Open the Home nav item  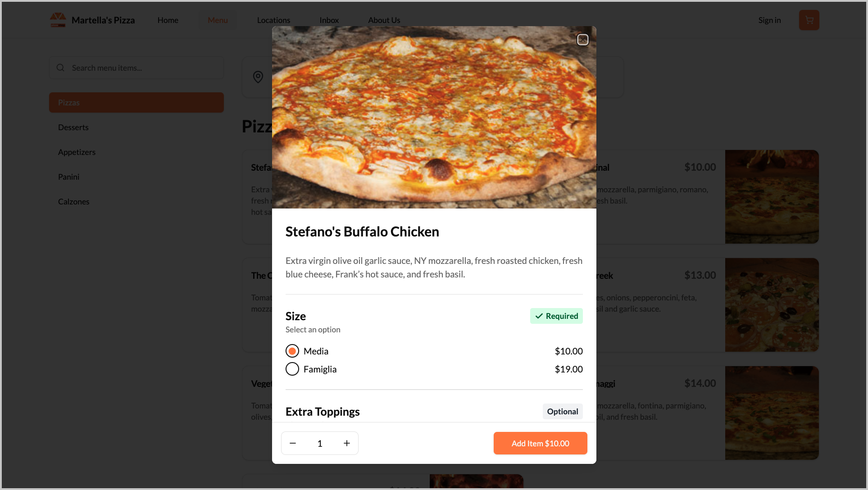coord(168,20)
